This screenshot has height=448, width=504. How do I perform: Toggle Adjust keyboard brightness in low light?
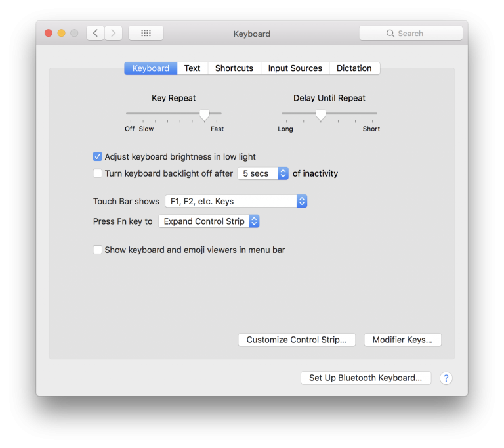coord(97,157)
